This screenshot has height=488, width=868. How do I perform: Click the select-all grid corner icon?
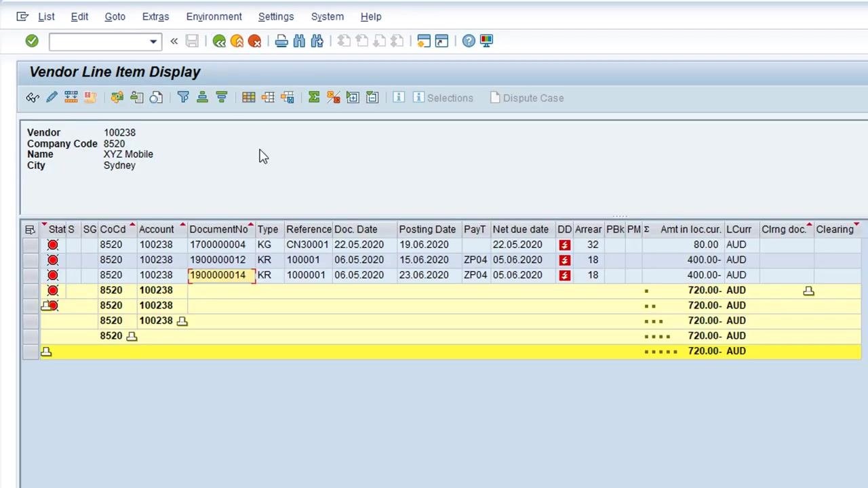pyautogui.click(x=30, y=229)
